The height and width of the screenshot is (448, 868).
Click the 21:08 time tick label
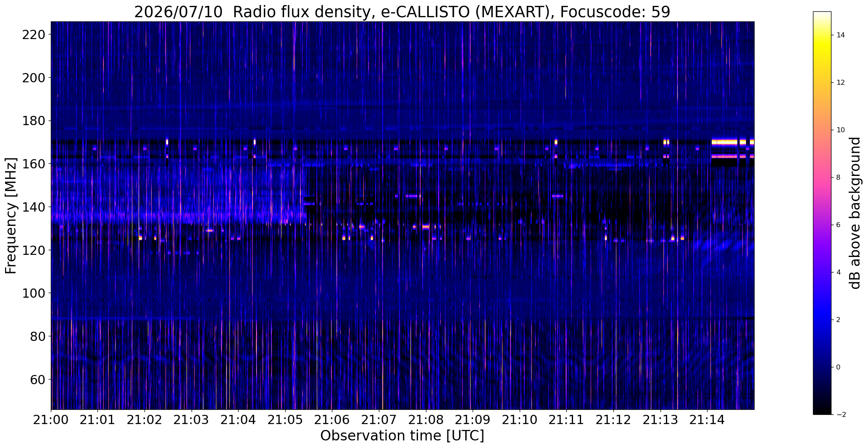426,420
